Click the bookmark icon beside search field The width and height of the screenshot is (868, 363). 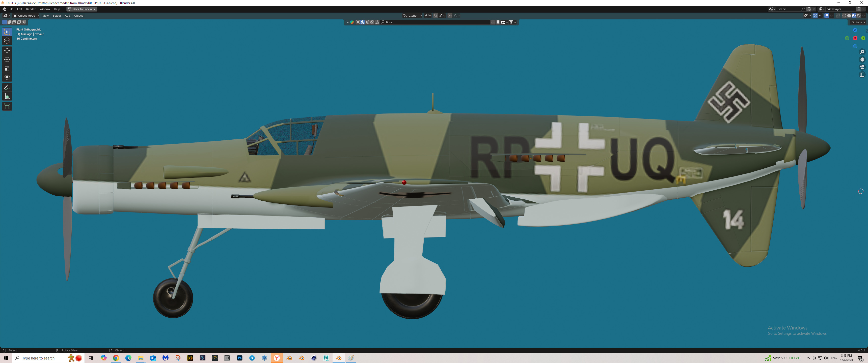click(x=498, y=22)
